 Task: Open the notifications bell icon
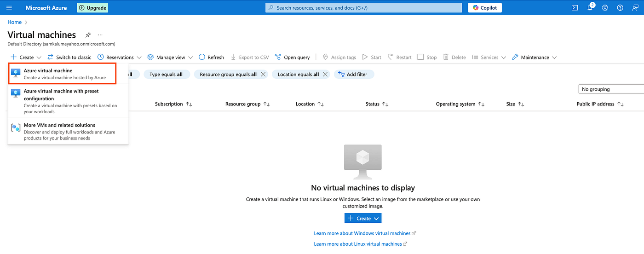click(x=590, y=8)
